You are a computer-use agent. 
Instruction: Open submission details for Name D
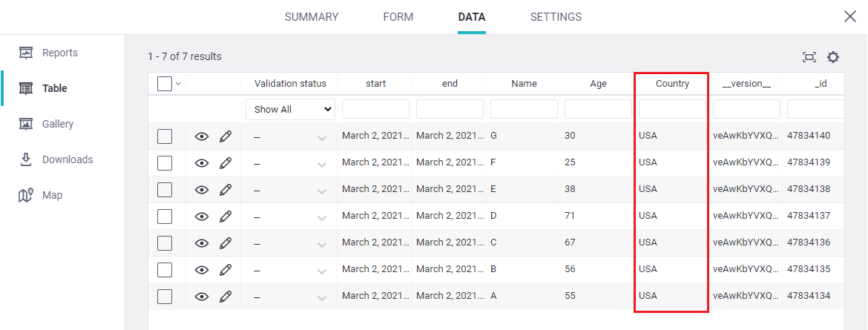click(x=201, y=217)
